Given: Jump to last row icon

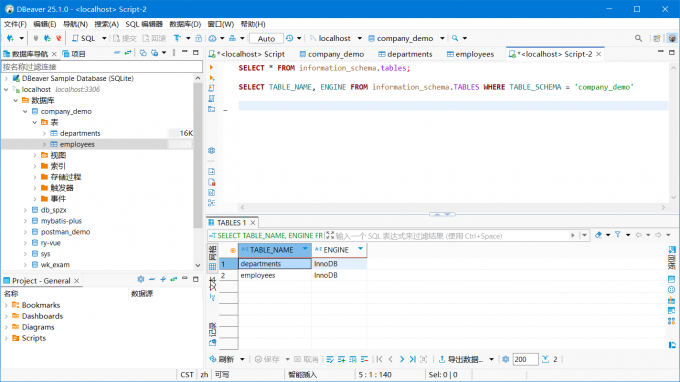Looking at the screenshot, I should tap(412, 359).
